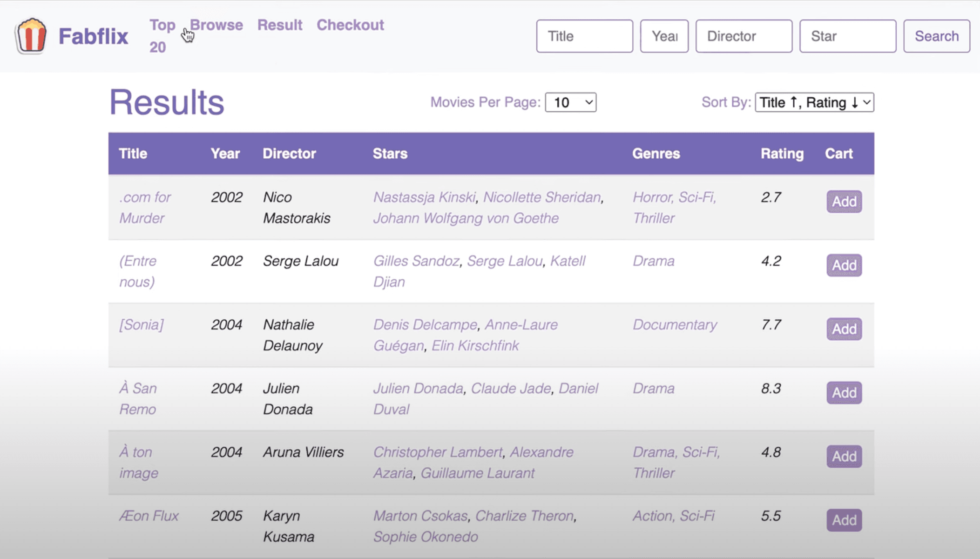
Task: Focus the Star search field
Action: pos(848,36)
